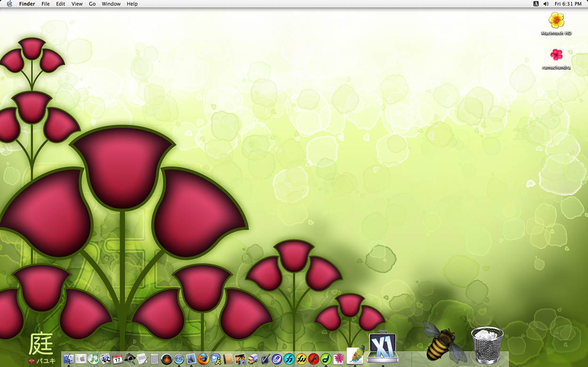Open the View menu
This screenshot has width=588, height=367.
pos(77,4)
